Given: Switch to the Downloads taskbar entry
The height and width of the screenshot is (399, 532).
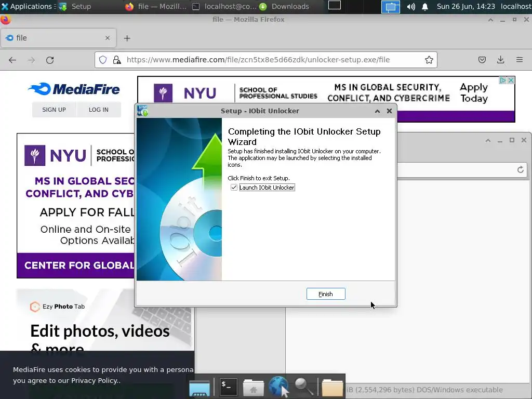Looking at the screenshot, I should (x=284, y=6).
